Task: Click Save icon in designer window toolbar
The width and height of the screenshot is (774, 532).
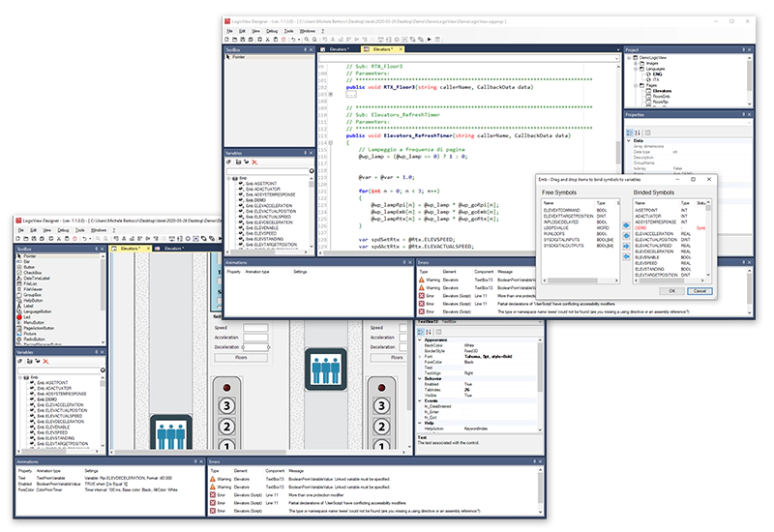Action: coord(34,239)
